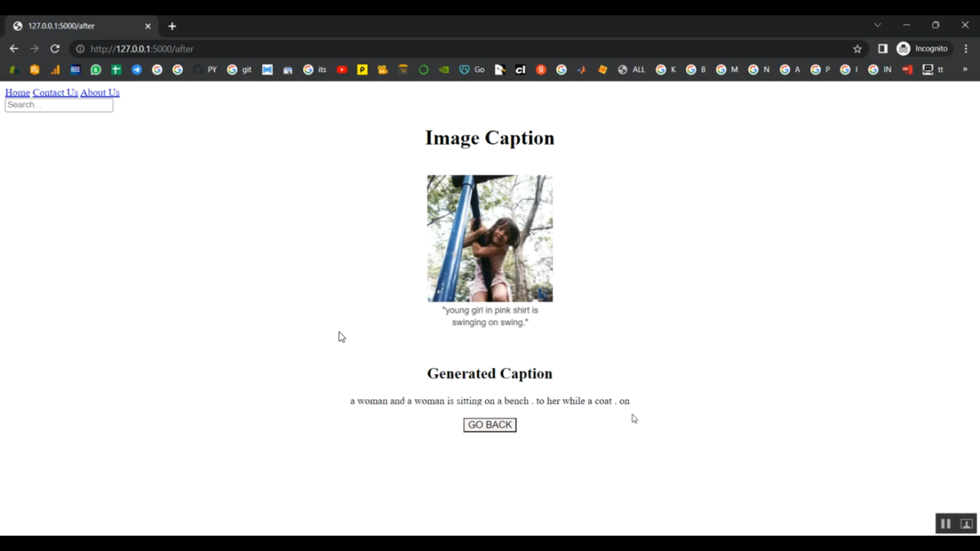This screenshot has height=551, width=980.
Task: Open the yellow P bookmark
Action: tap(362, 70)
